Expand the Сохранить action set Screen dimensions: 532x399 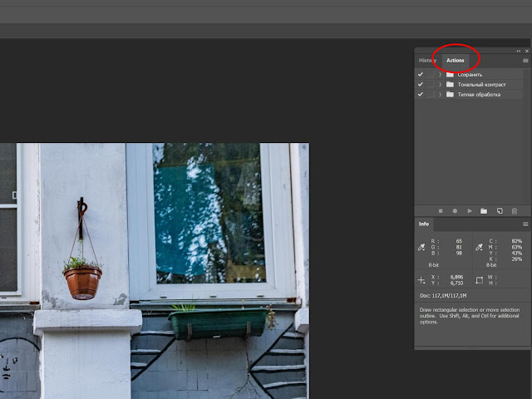point(440,74)
